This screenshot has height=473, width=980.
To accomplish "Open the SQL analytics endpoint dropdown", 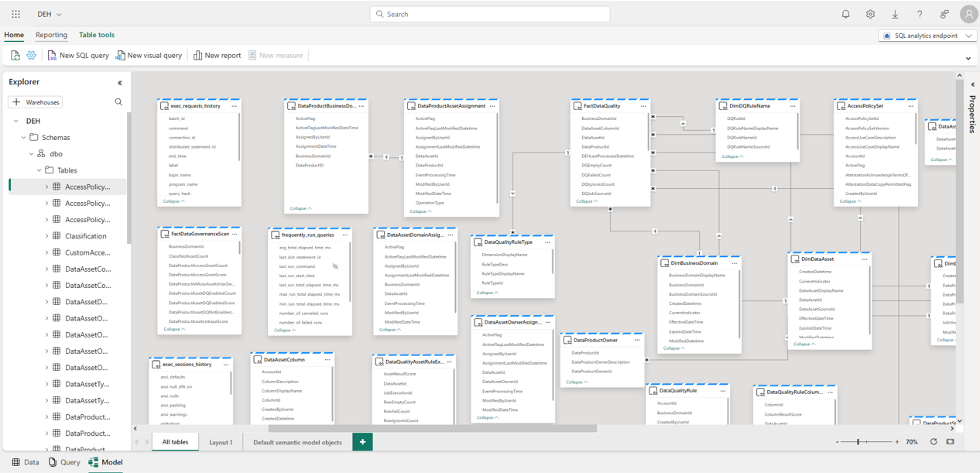I will tap(927, 36).
